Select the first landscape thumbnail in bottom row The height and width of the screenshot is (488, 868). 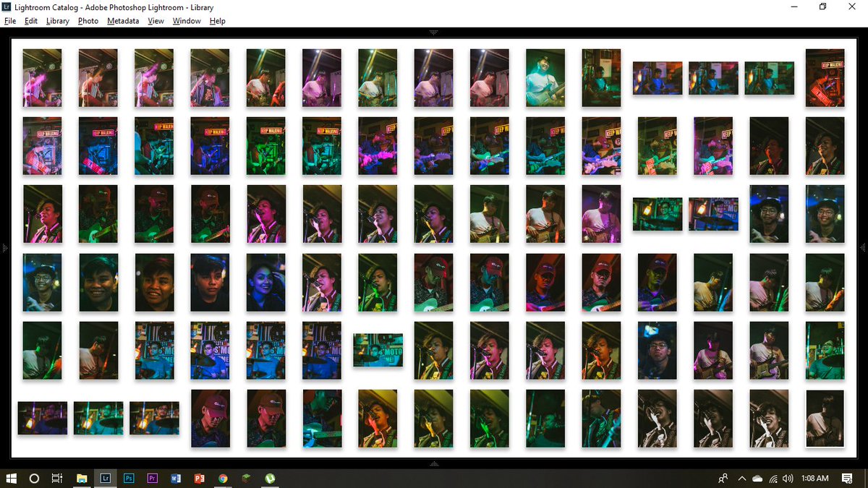pyautogui.click(x=43, y=418)
